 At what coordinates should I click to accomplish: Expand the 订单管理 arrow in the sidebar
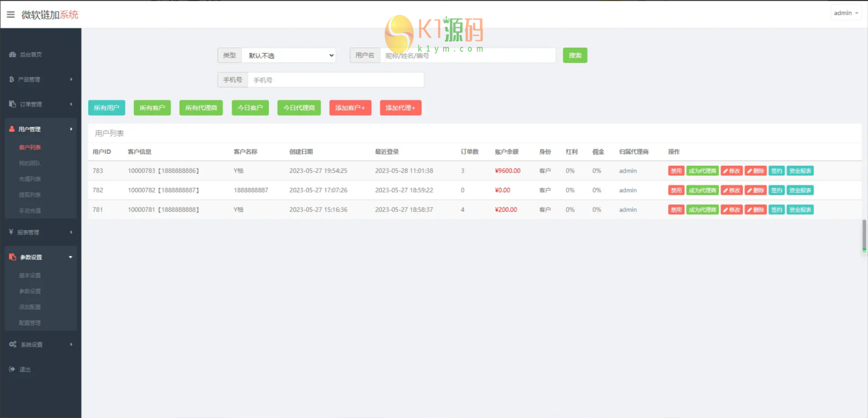[71, 104]
